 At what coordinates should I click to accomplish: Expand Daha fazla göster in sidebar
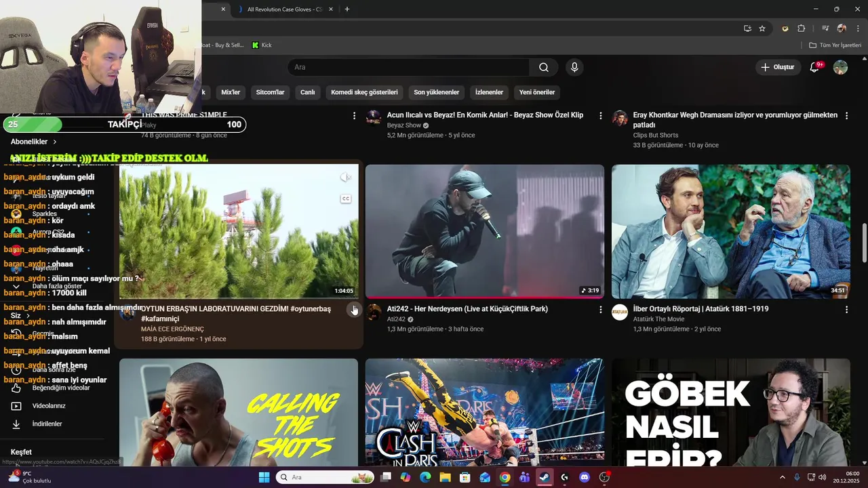[x=57, y=286]
